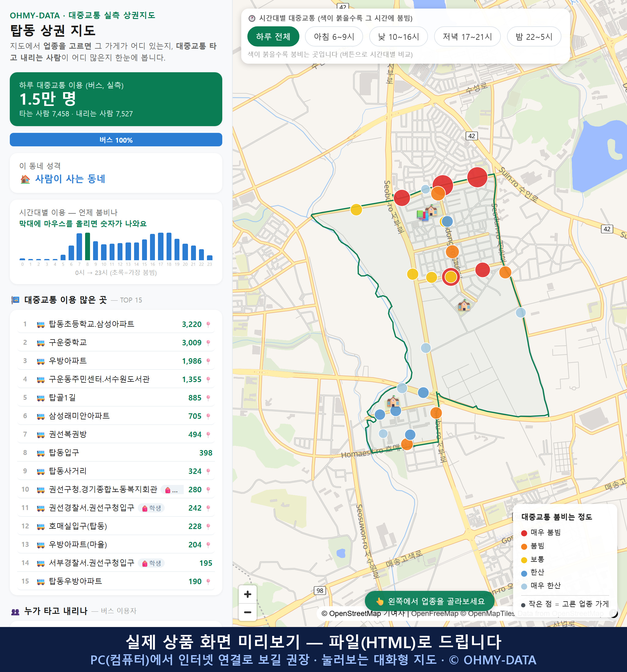This screenshot has width=627, height=672.
Task: Click the yellow 보통 legend dot
Action: click(x=524, y=560)
